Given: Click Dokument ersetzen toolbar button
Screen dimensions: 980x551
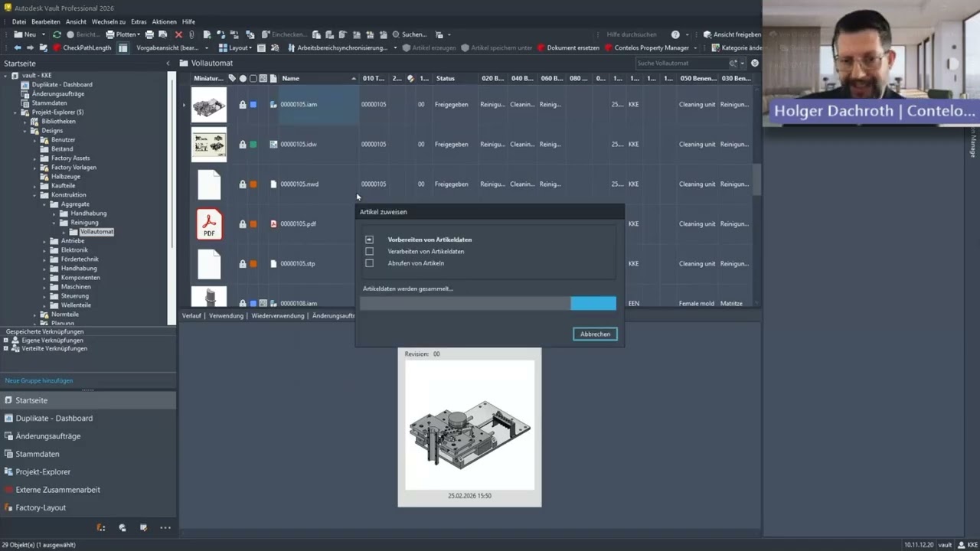Looking at the screenshot, I should pos(568,47).
